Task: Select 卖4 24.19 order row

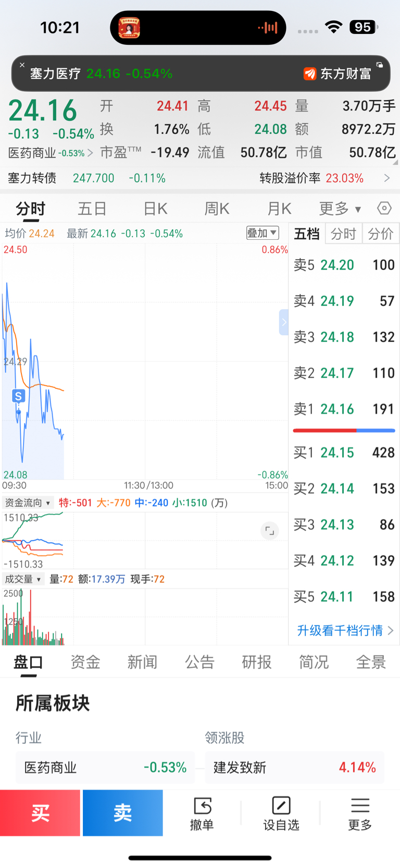Action: pyautogui.click(x=344, y=301)
